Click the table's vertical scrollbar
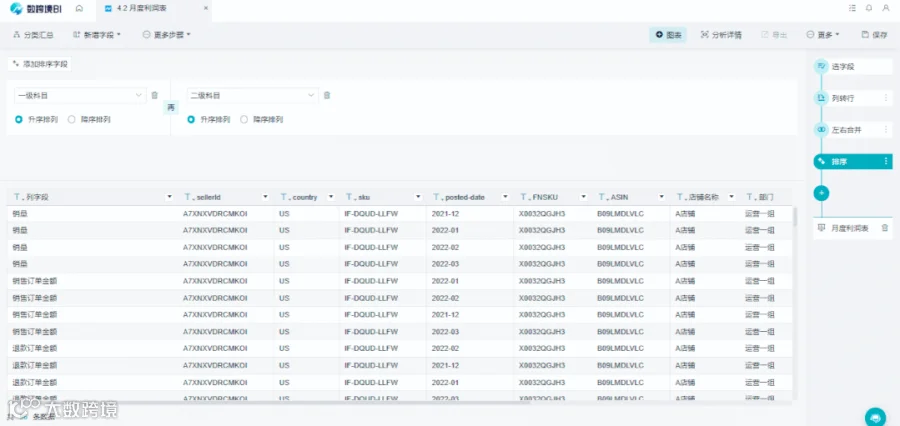Screen dimensions: 900x426 click(795, 216)
